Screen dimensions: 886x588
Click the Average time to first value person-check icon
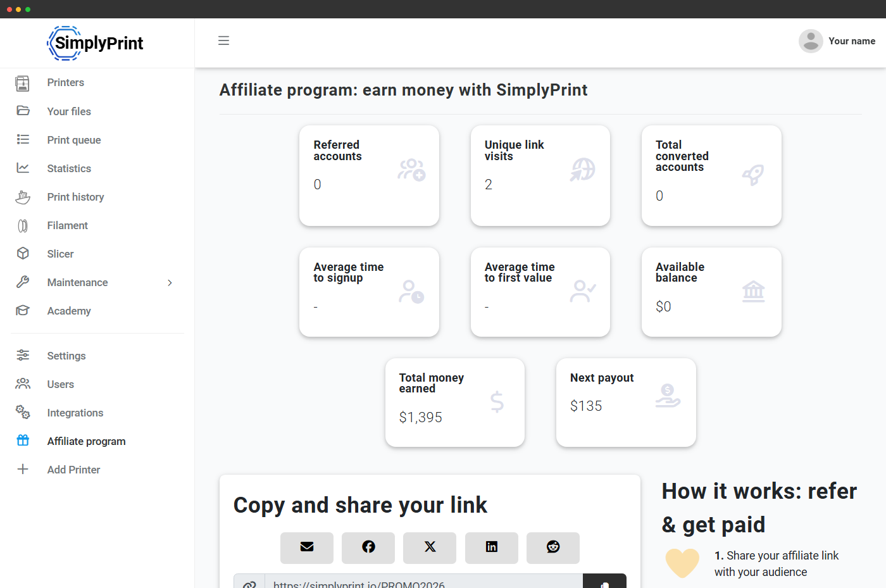[582, 291]
